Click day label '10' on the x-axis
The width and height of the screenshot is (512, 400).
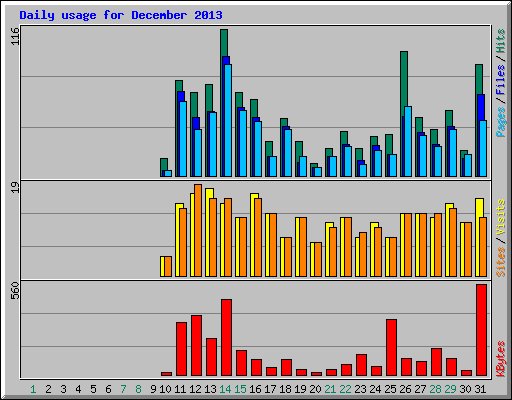click(x=165, y=389)
